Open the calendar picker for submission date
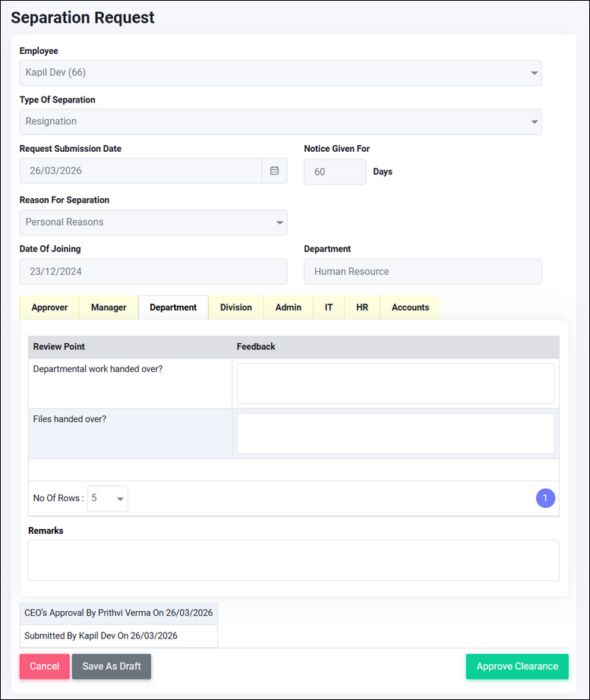 (x=274, y=171)
